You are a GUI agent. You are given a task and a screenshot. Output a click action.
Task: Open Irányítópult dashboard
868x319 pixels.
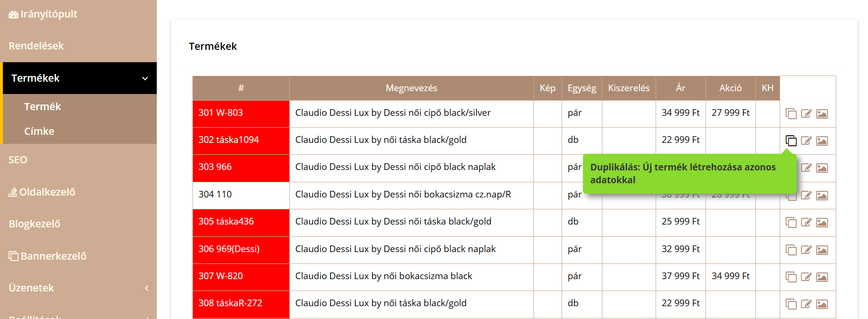click(43, 14)
